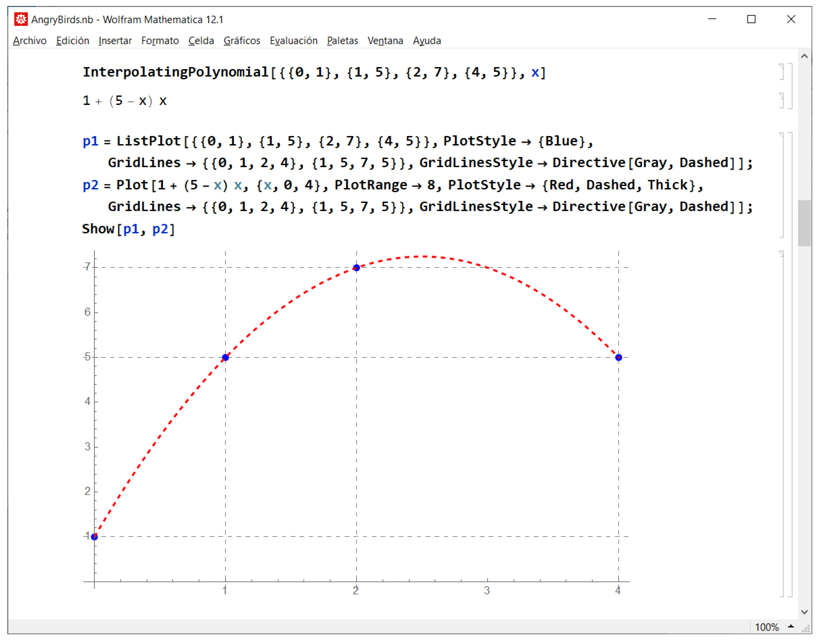Click the scrollbar up arrow

coord(805,56)
